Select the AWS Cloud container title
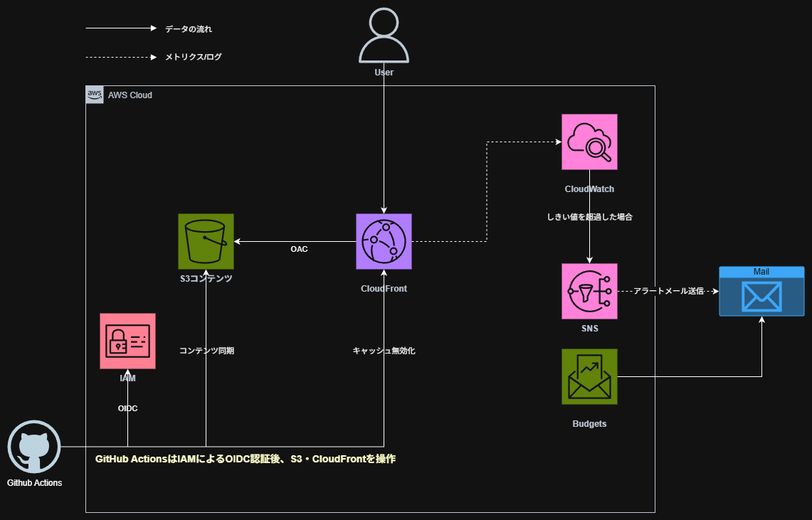This screenshot has width=812, height=520. click(x=130, y=95)
